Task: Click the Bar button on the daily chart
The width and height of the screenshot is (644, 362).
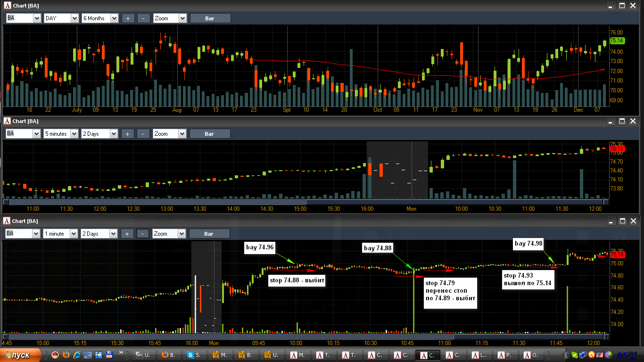Action: [210, 18]
